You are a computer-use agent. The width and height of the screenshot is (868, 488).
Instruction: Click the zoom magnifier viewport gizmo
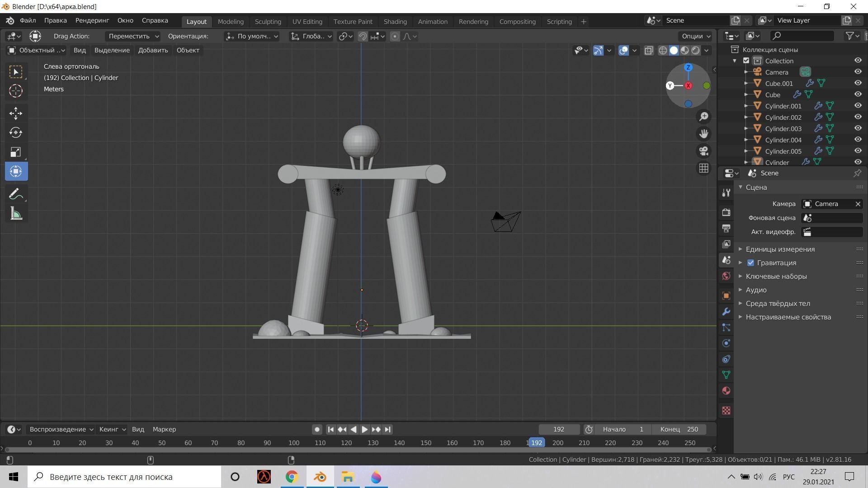pyautogui.click(x=703, y=117)
